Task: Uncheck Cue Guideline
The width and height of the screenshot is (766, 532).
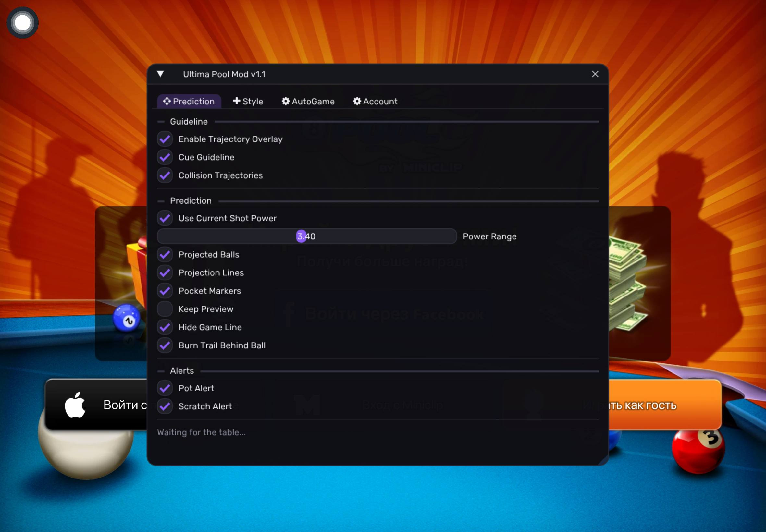Action: [165, 157]
